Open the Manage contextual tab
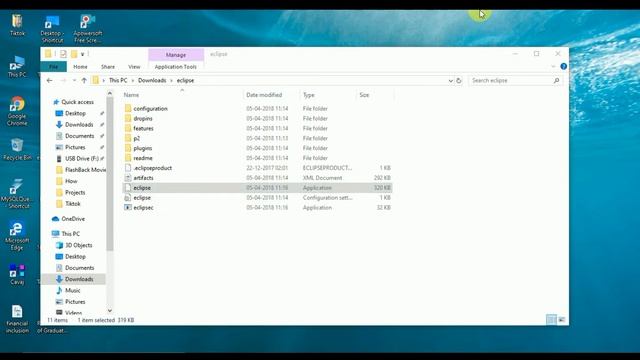The height and width of the screenshot is (360, 640). 176,55
